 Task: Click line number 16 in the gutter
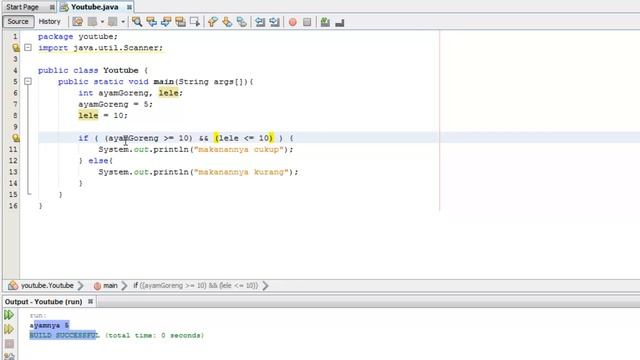(x=13, y=206)
